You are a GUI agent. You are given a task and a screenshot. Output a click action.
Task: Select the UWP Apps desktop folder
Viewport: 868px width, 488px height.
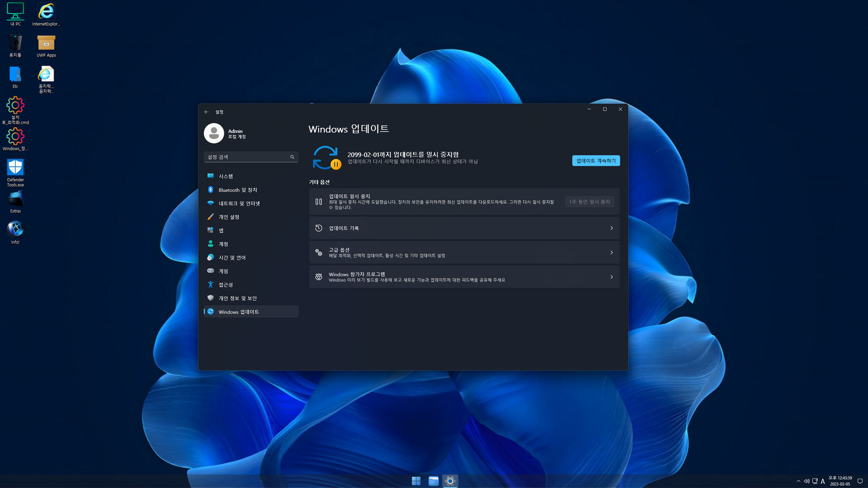coord(46,45)
